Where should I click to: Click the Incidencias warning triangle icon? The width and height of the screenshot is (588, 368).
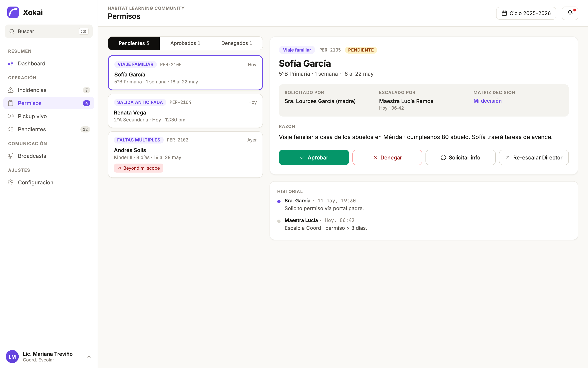(x=11, y=90)
